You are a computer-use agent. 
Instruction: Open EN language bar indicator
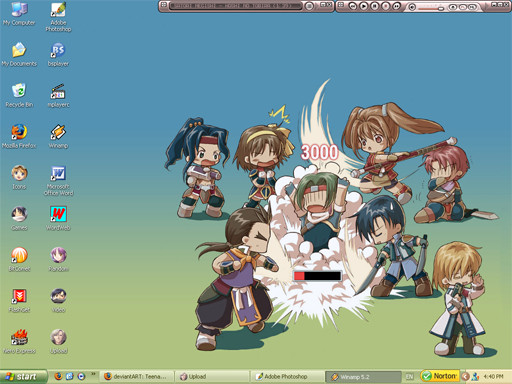point(409,377)
